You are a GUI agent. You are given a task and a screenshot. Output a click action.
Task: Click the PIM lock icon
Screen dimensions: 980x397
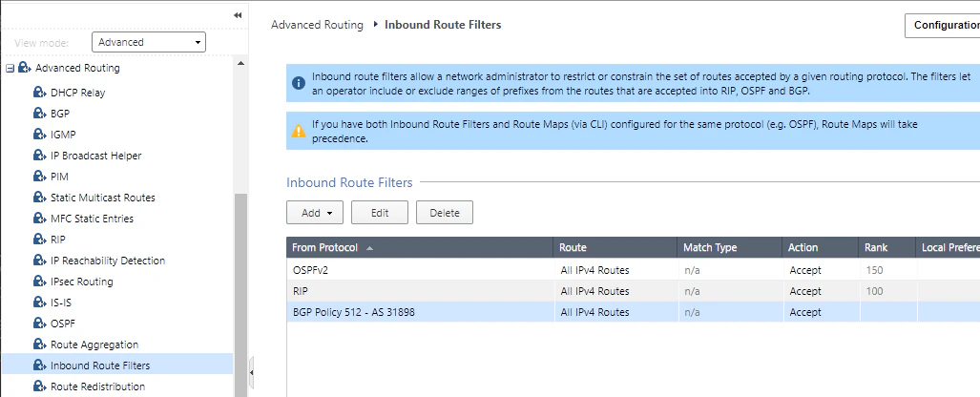pyautogui.click(x=40, y=177)
